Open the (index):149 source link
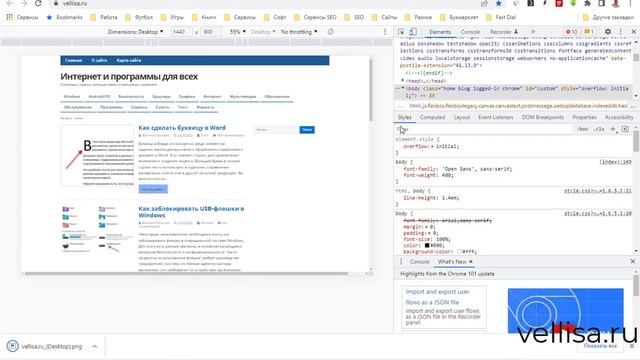The width and height of the screenshot is (640, 360). point(615,162)
